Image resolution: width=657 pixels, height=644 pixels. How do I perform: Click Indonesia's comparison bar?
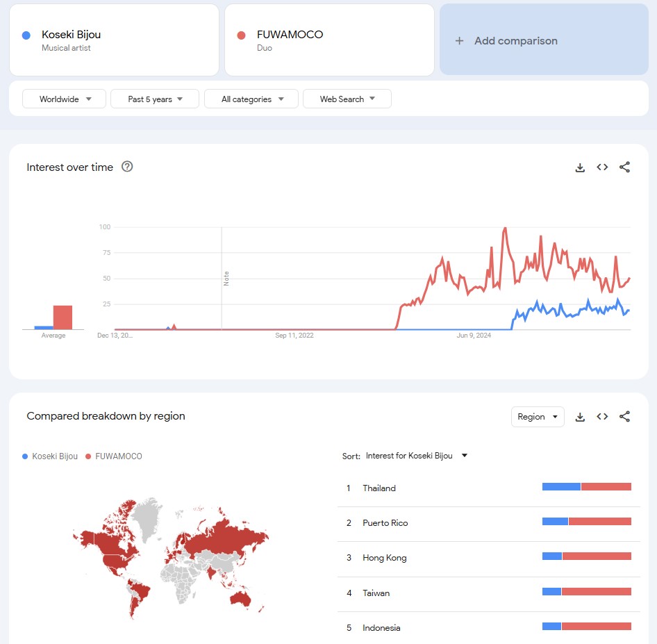tap(587, 627)
